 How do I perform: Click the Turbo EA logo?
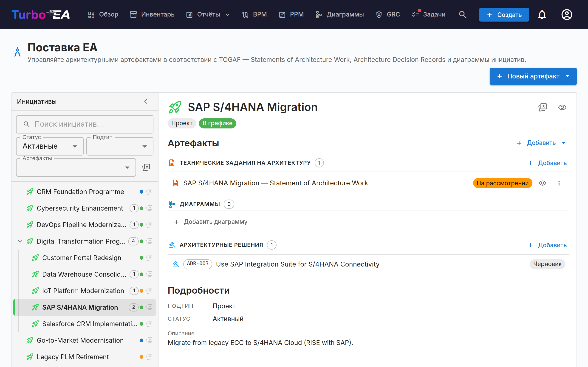pos(41,14)
